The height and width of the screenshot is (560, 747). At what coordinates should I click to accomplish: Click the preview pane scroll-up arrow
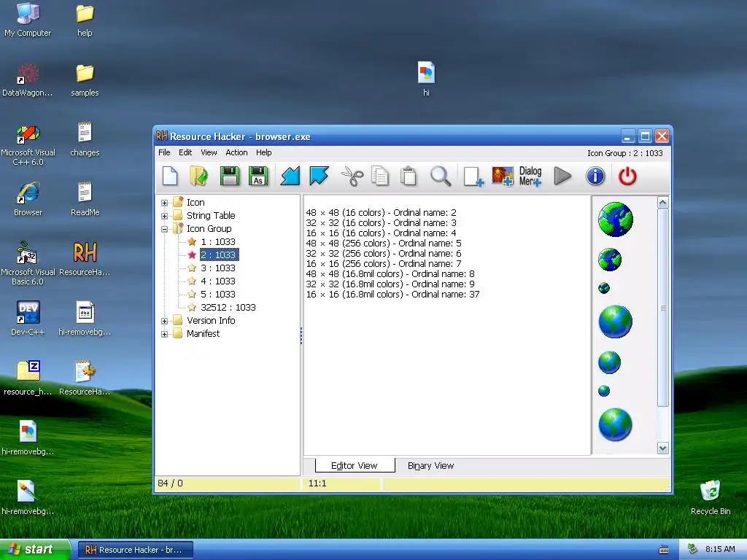662,203
